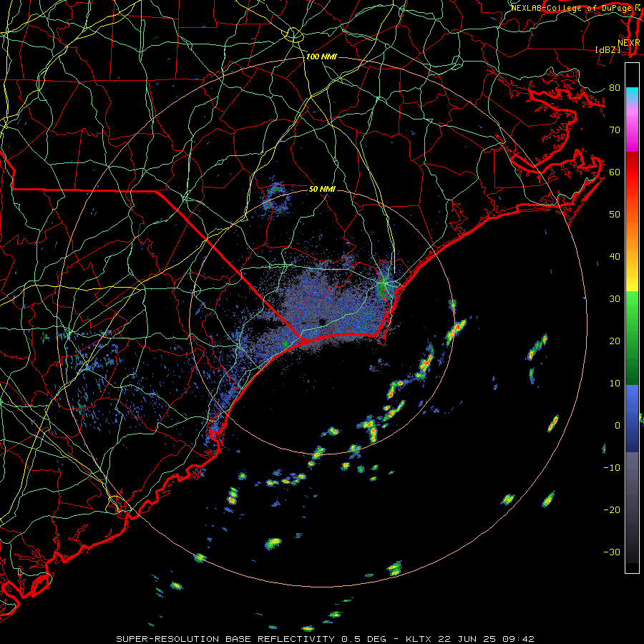Click the blue segment of the color bar
Image resolution: width=644 pixels, height=644 pixels.
pos(632,418)
